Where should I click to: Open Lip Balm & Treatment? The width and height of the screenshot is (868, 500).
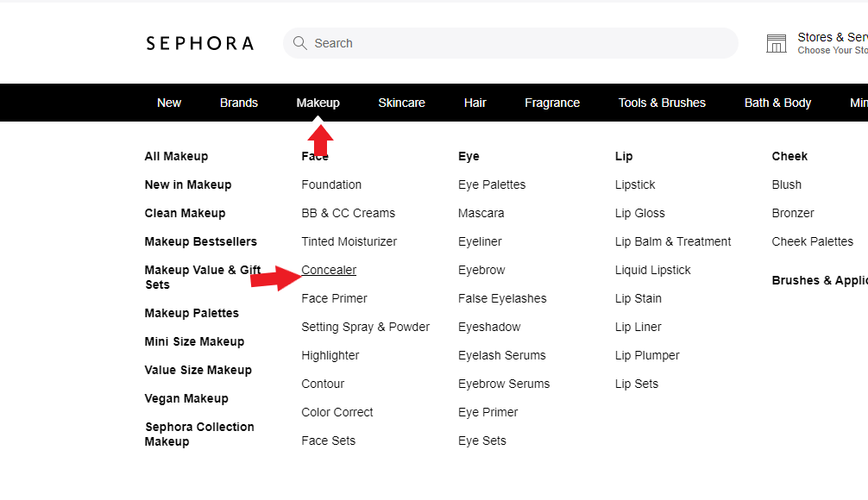click(673, 241)
